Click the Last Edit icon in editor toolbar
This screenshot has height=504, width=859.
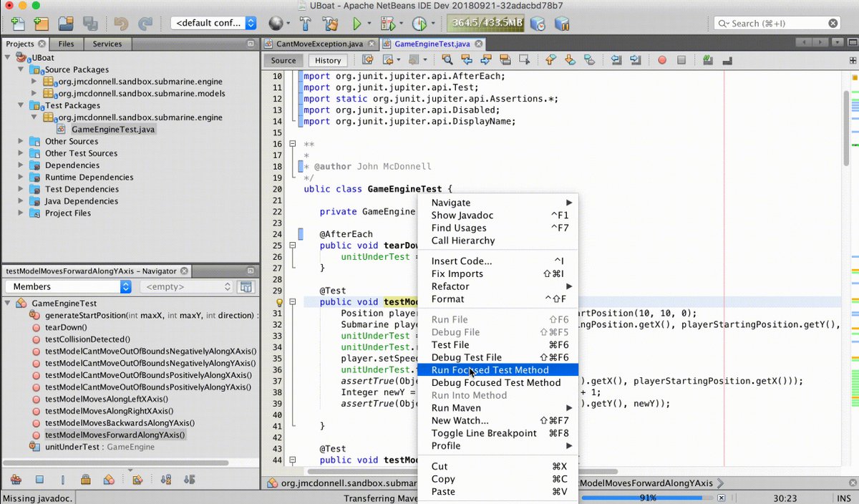[368, 60]
